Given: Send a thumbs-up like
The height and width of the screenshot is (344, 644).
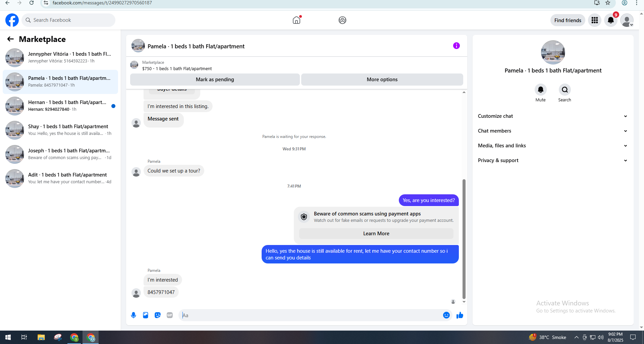Looking at the screenshot, I should pyautogui.click(x=460, y=315).
